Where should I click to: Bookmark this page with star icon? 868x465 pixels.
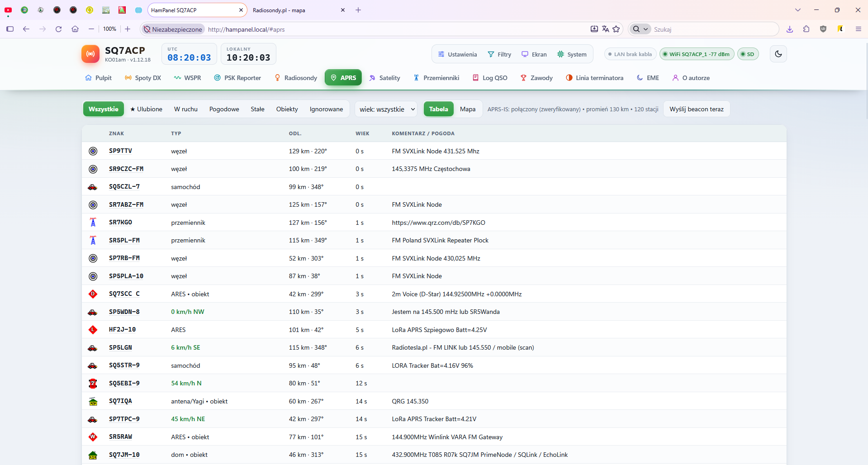point(616,29)
